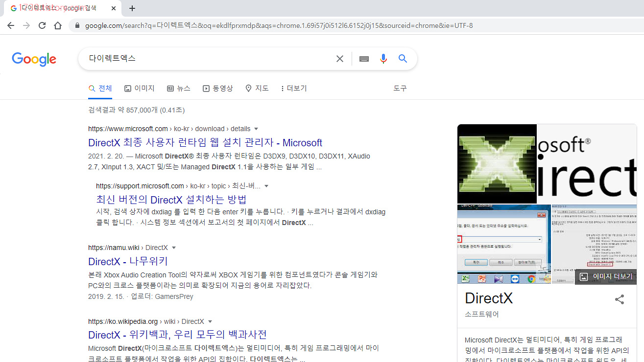Reload the current page
The width and height of the screenshot is (644, 362).
point(42,25)
